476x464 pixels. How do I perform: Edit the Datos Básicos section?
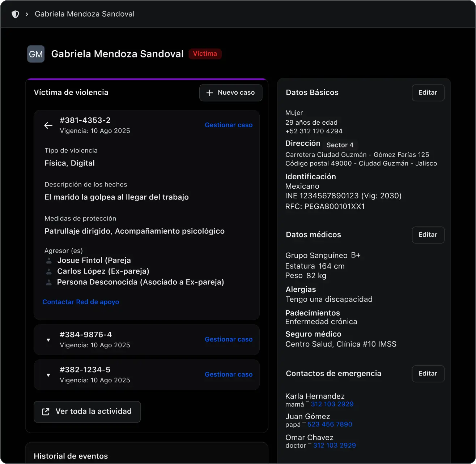428,93
